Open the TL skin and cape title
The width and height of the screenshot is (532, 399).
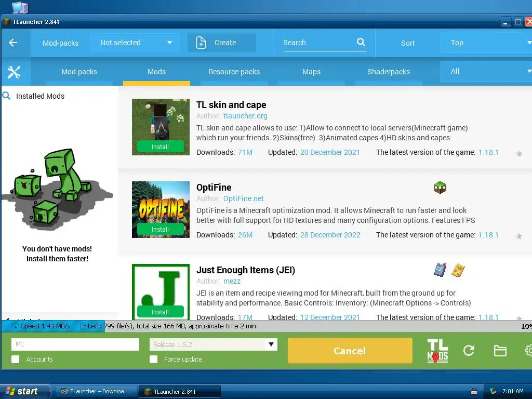[x=231, y=105]
